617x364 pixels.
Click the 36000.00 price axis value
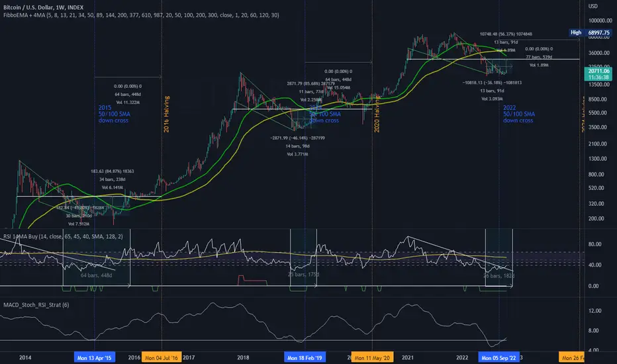[600, 53]
